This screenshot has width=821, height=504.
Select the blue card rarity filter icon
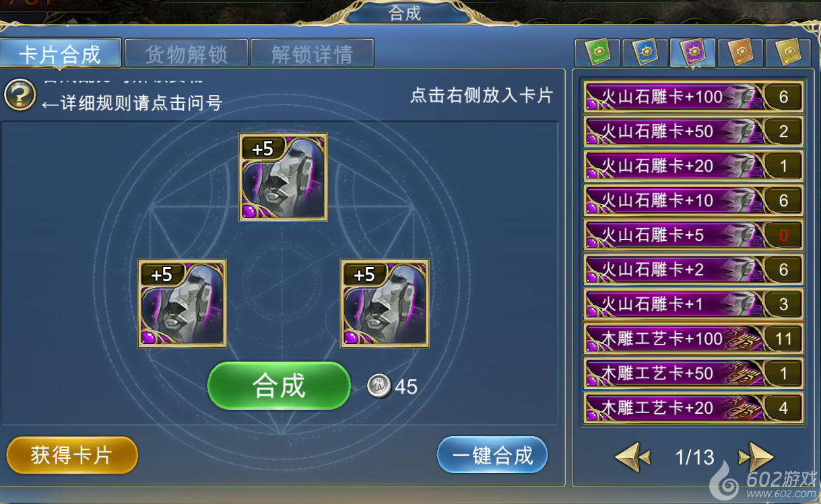(x=645, y=52)
